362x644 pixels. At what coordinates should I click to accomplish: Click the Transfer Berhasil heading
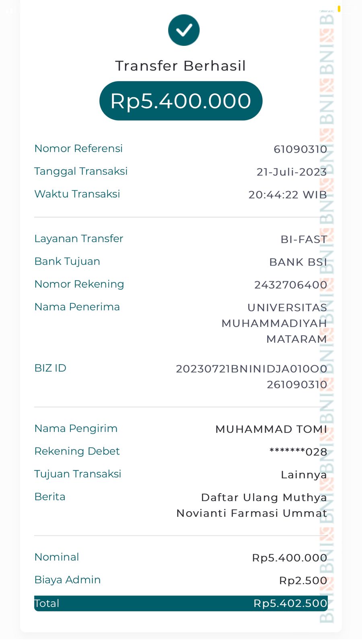pos(181,66)
